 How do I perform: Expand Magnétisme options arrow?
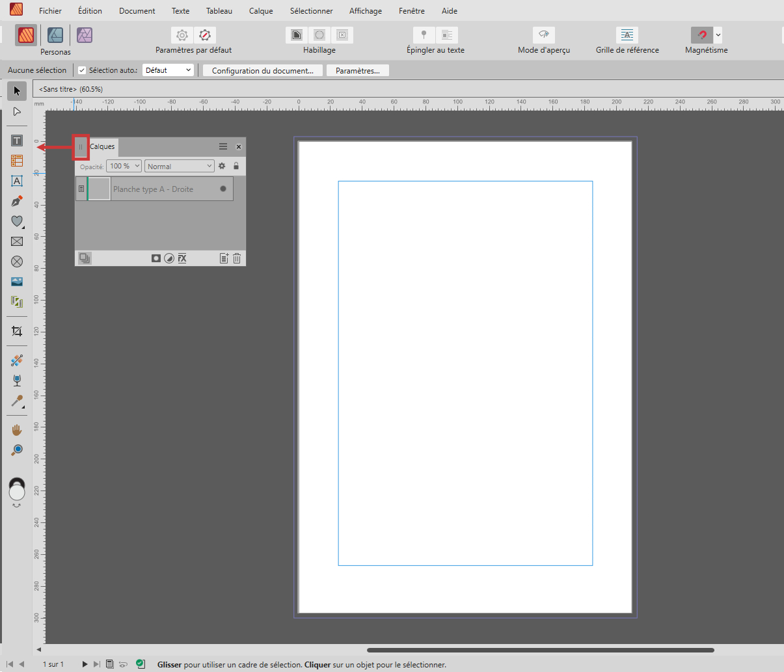click(718, 35)
